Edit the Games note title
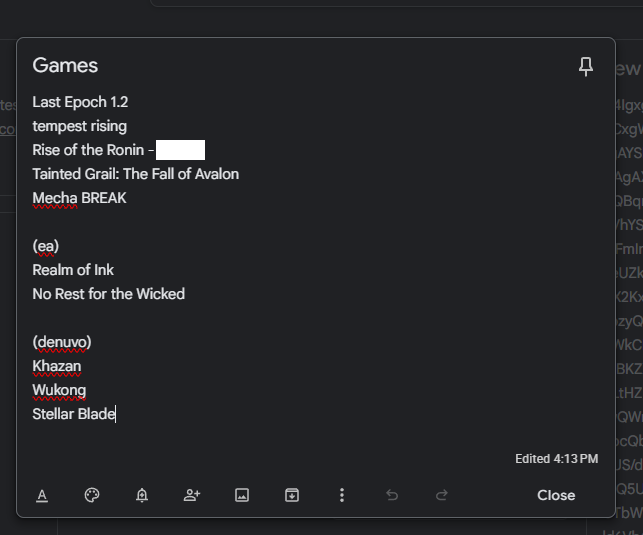This screenshot has height=535, width=643. [65, 66]
